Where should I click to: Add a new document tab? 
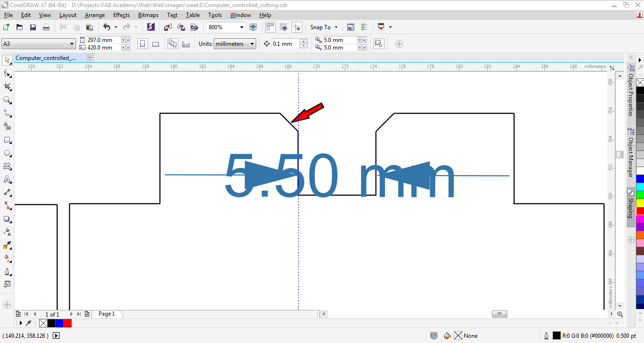90,58
